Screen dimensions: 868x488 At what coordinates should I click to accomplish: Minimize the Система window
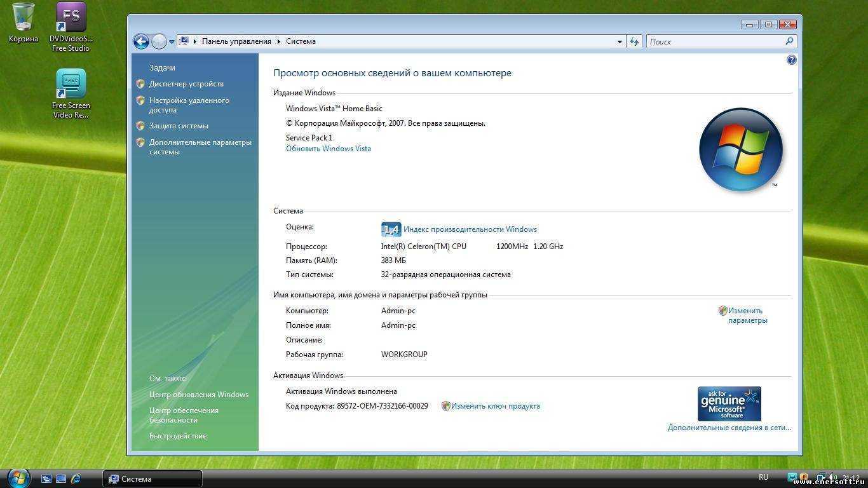tap(750, 25)
